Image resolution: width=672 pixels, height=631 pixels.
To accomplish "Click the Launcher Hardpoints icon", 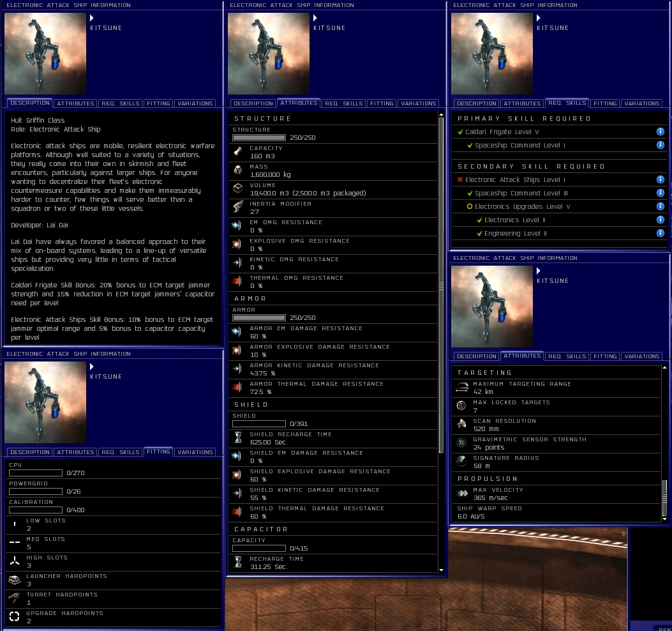I will (x=15, y=580).
